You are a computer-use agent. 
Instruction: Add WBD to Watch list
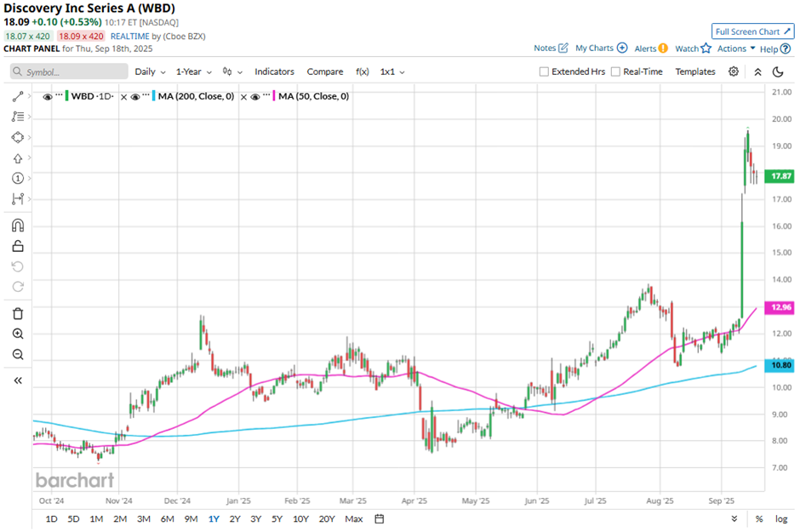tap(693, 49)
